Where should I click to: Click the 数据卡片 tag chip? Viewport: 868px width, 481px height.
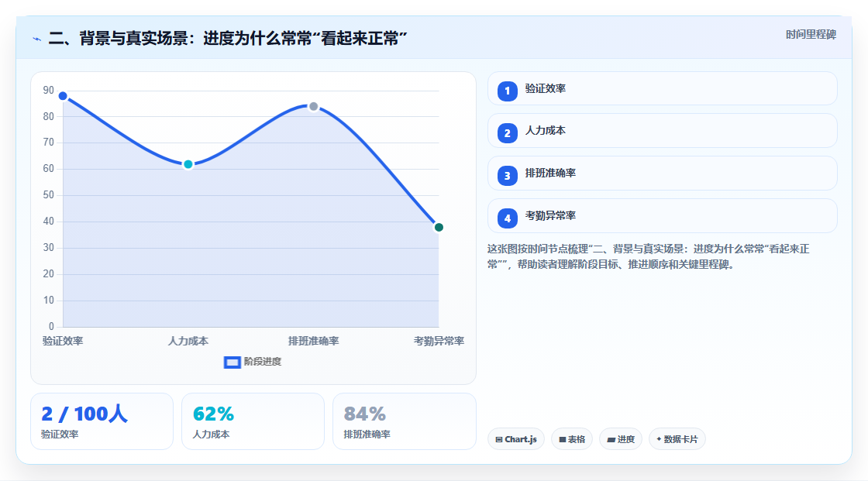point(677,439)
